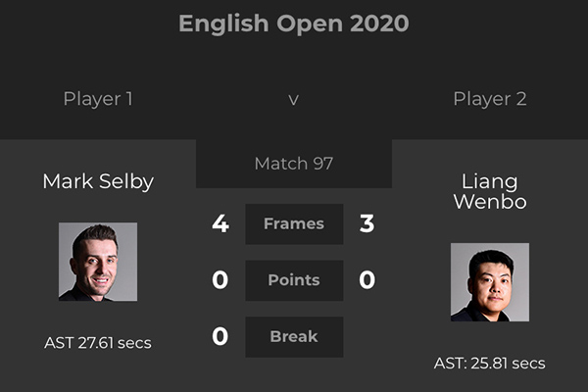Click Liang Wenbo's frames score of 3
588x392 pixels.
367,223
